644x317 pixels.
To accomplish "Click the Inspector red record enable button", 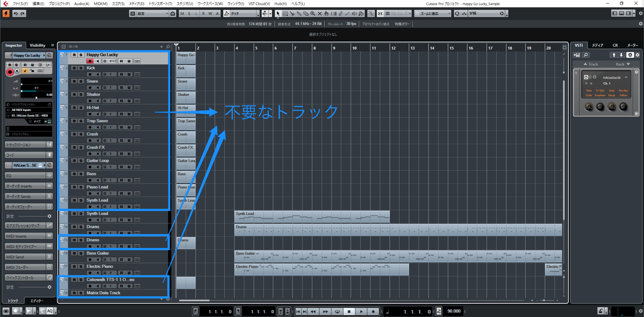I will pos(10,72).
